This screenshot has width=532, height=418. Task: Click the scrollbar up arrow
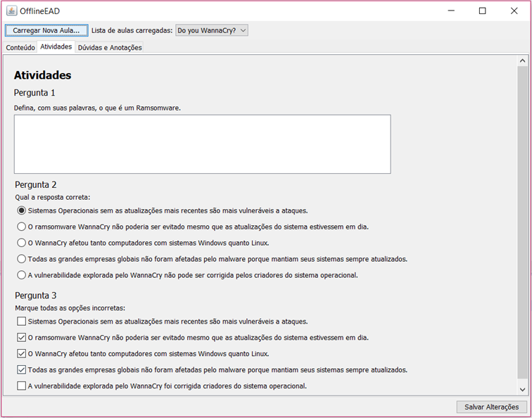click(x=522, y=62)
